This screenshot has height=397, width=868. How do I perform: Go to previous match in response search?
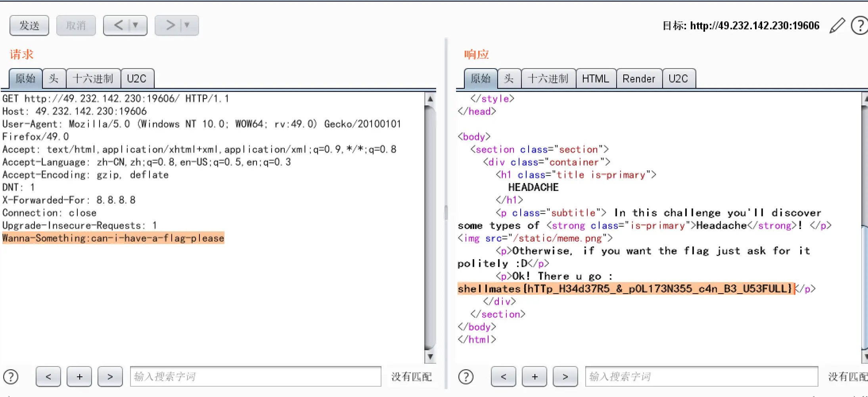(x=503, y=376)
